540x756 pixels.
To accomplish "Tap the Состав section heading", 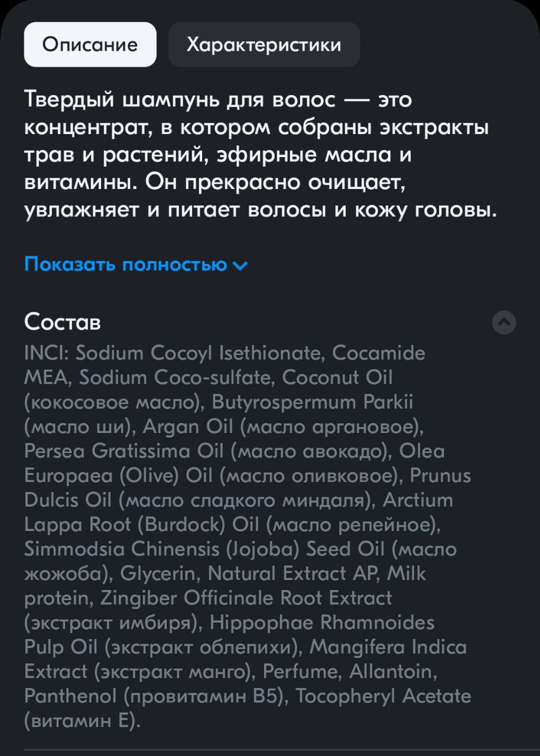I will (x=63, y=322).
